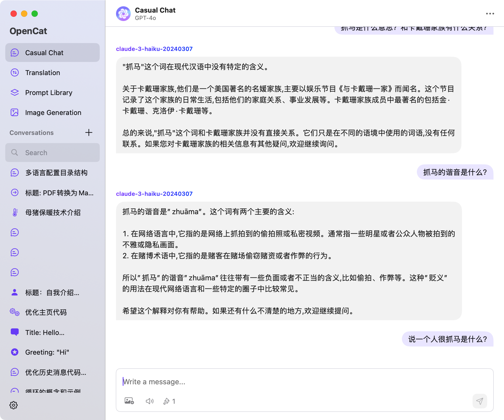
Task: Click person icon beside 自我介绍 conversation
Action: coord(15,292)
